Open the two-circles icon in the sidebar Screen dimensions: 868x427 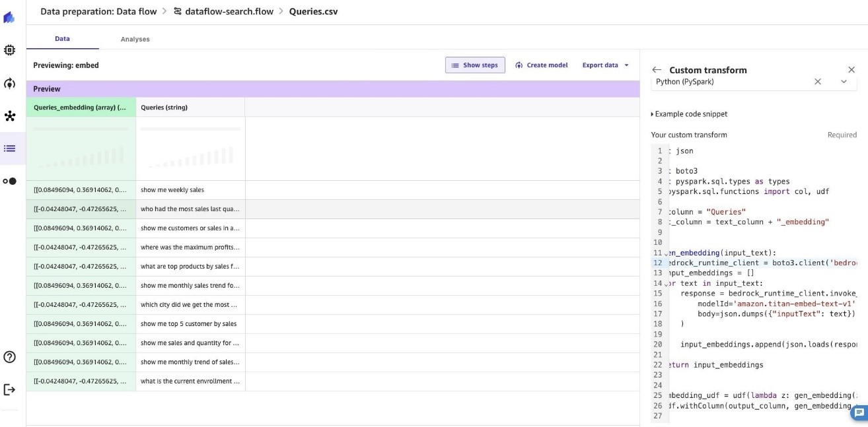10,181
